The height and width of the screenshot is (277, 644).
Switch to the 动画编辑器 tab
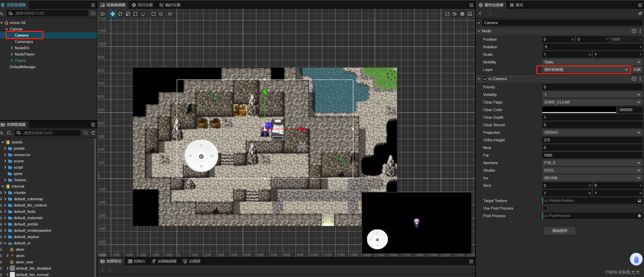point(164,261)
